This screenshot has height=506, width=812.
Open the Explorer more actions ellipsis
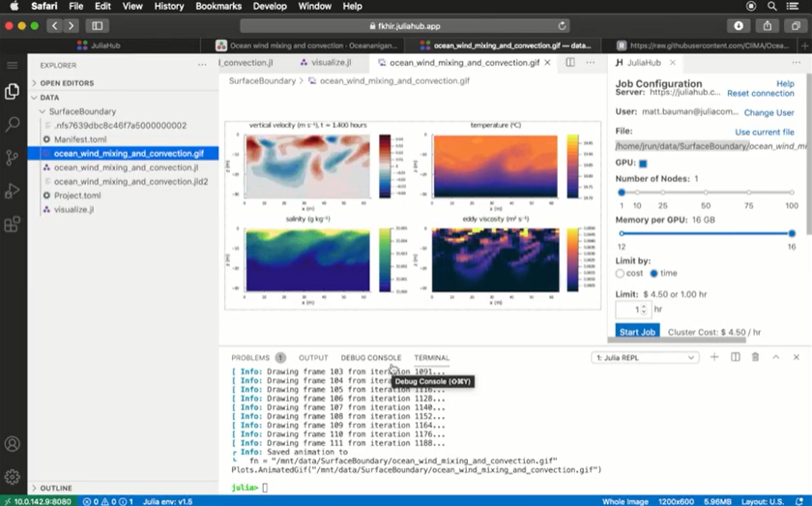click(202, 65)
